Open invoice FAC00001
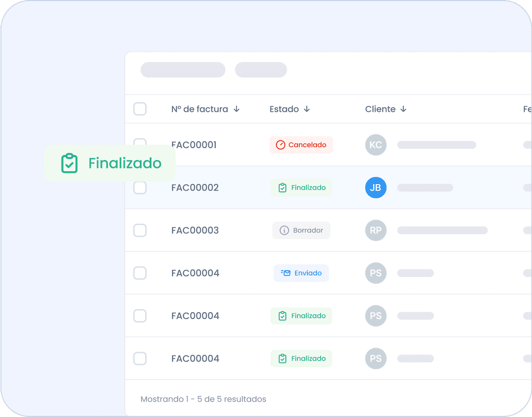The height and width of the screenshot is (417, 532). pyautogui.click(x=194, y=145)
